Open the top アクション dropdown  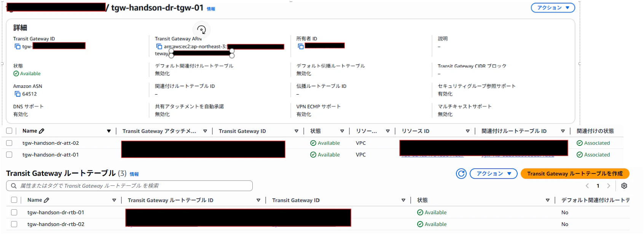tap(553, 8)
